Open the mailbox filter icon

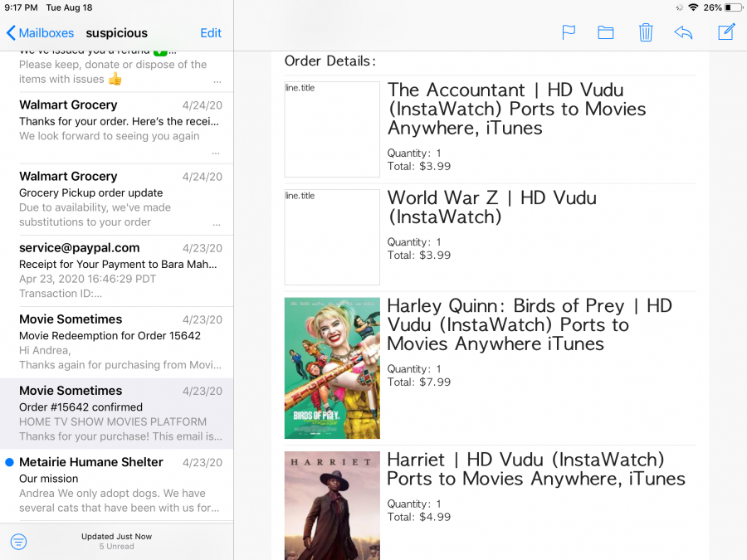pos(18,542)
